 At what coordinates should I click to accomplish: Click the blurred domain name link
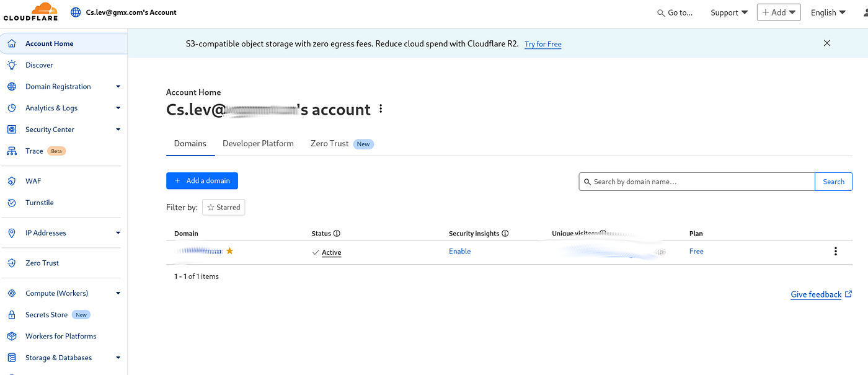[198, 251]
